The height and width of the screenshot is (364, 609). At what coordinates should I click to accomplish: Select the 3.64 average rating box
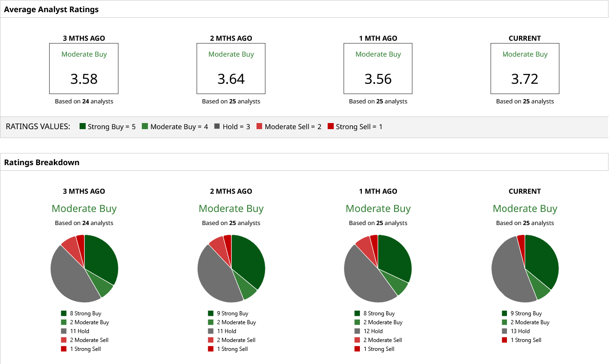point(231,69)
